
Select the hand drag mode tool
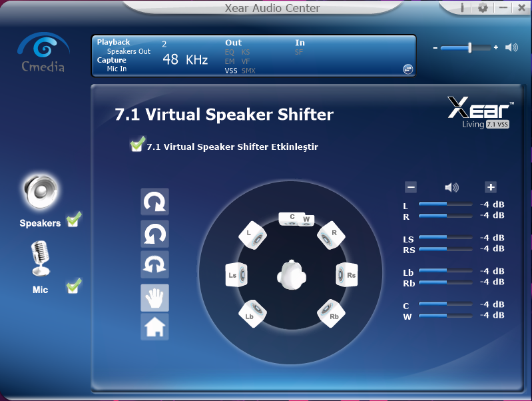(154, 298)
